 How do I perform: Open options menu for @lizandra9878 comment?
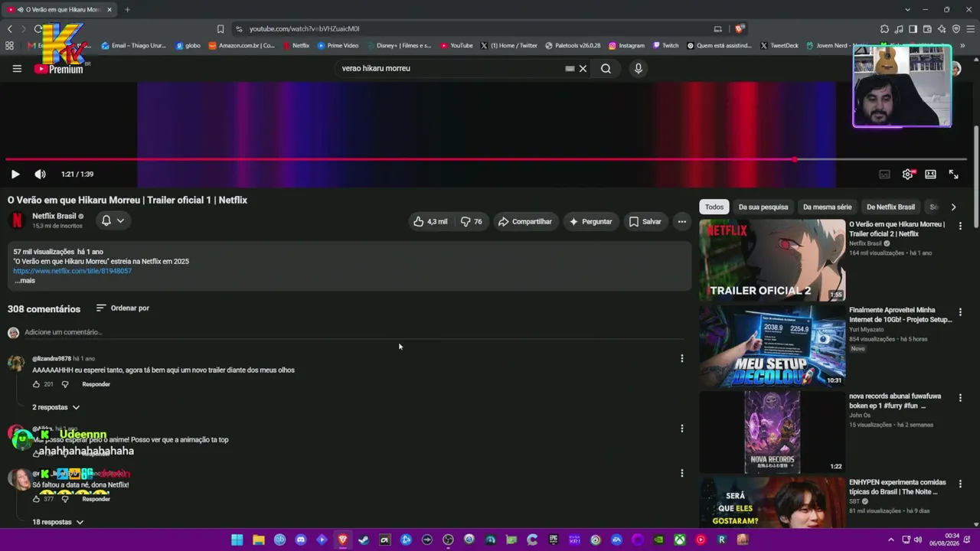point(681,358)
